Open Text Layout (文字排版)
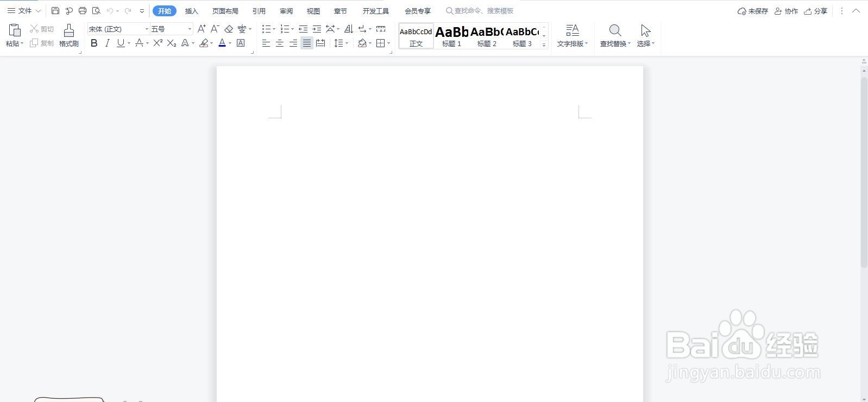Image resolution: width=868 pixels, height=402 pixels. (573, 36)
